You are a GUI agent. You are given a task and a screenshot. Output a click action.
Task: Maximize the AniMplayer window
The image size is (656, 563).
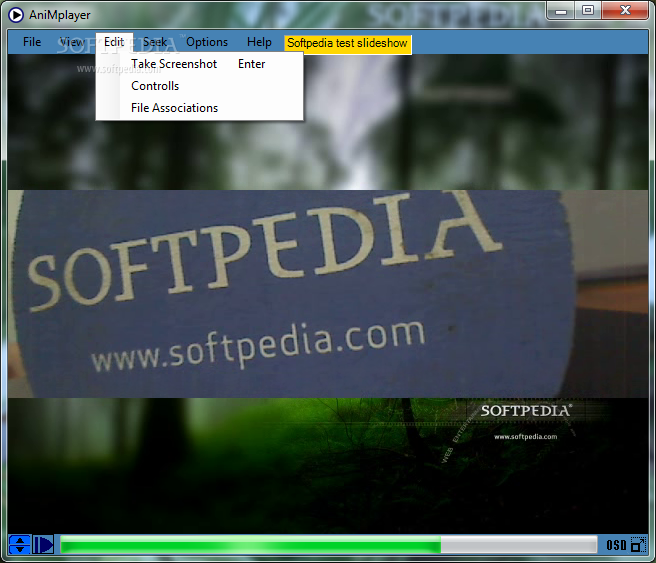[x=588, y=10]
